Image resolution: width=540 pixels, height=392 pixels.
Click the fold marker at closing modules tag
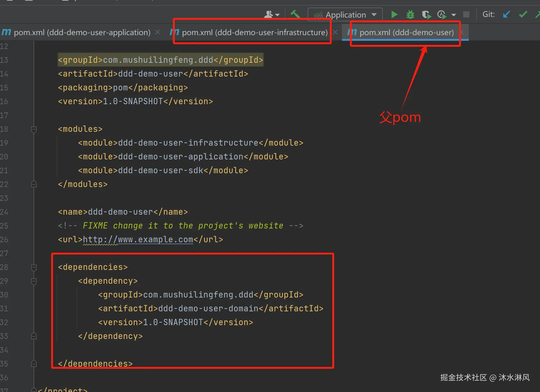(34, 184)
